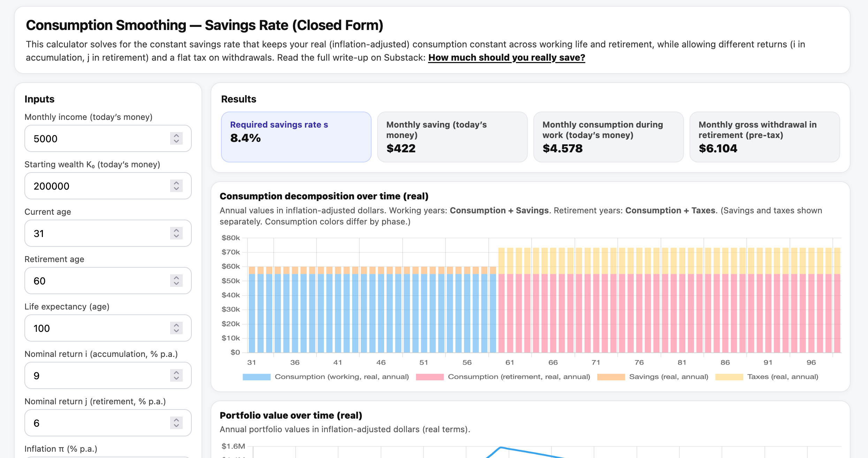Click the retirement return j stepper

pyautogui.click(x=176, y=423)
